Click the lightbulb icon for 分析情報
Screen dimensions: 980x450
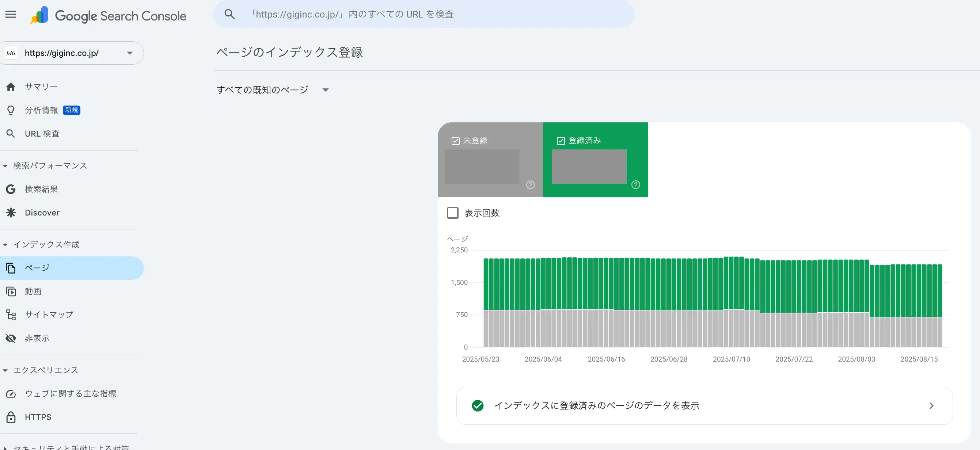[x=11, y=110]
